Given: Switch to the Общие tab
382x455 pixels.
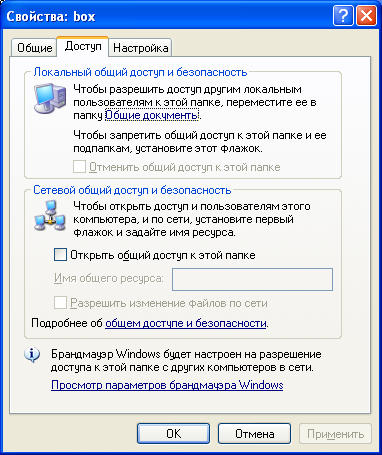Looking at the screenshot, I should coord(33,48).
